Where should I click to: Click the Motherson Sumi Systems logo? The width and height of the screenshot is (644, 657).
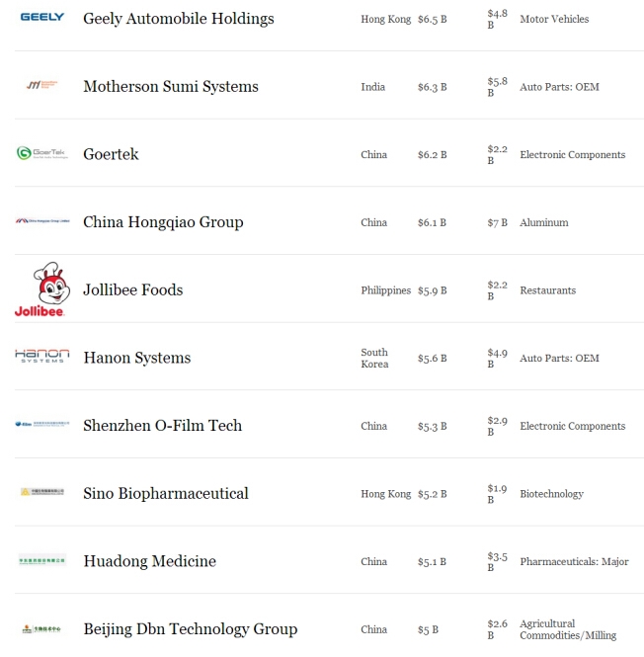click(x=41, y=86)
